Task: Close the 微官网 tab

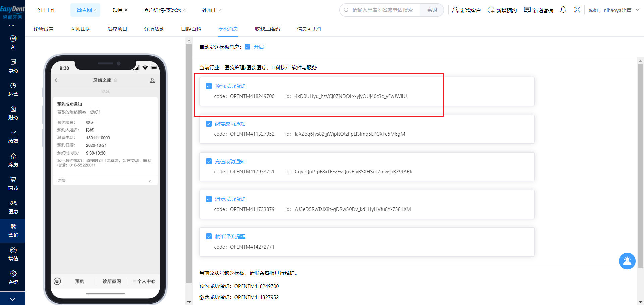Action: pyautogui.click(x=95, y=10)
